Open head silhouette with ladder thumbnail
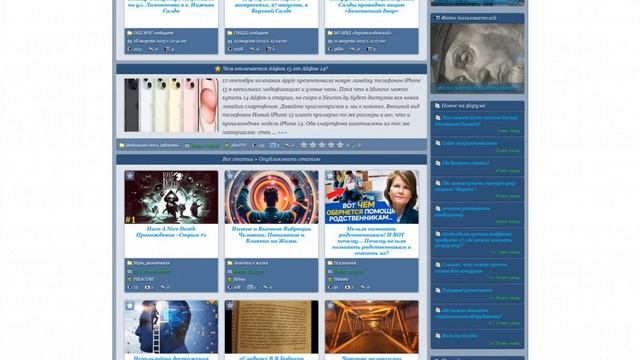640x360 pixels. [171, 327]
